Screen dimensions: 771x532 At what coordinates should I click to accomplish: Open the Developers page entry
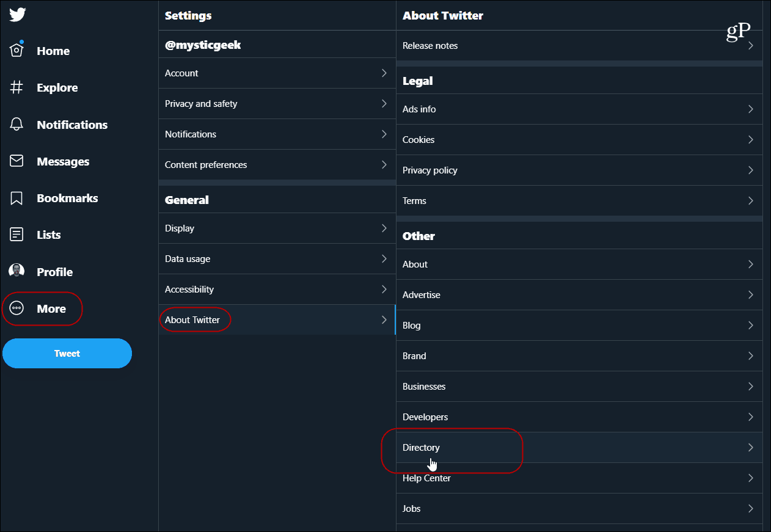coord(579,417)
